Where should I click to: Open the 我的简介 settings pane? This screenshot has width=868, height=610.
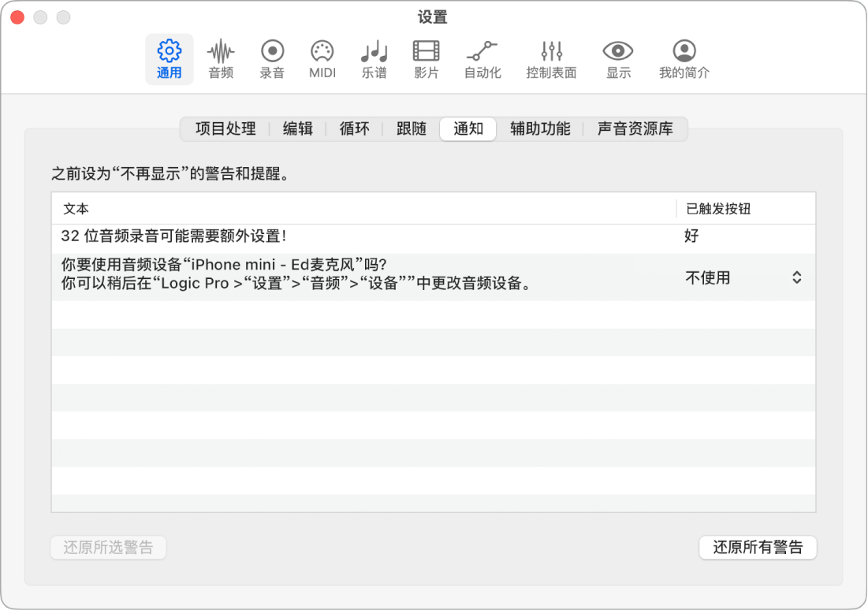[683, 58]
